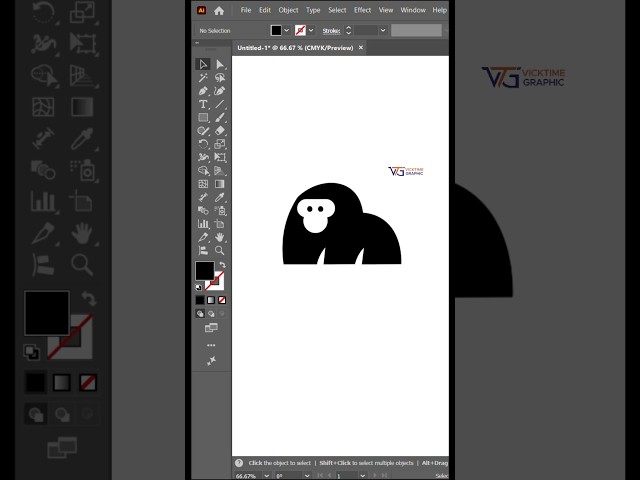Select the Gradient tool
Viewport: 640px width, 480px height.
(220, 184)
